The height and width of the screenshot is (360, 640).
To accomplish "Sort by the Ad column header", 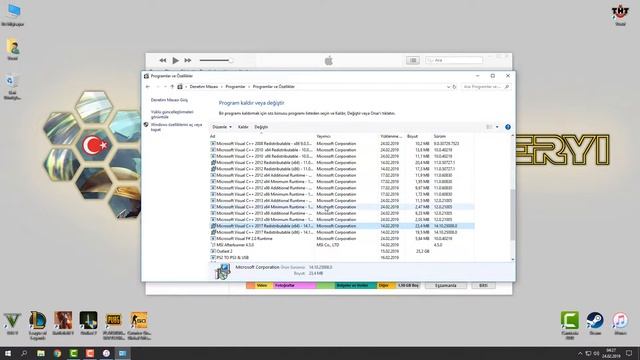I will (x=212, y=136).
